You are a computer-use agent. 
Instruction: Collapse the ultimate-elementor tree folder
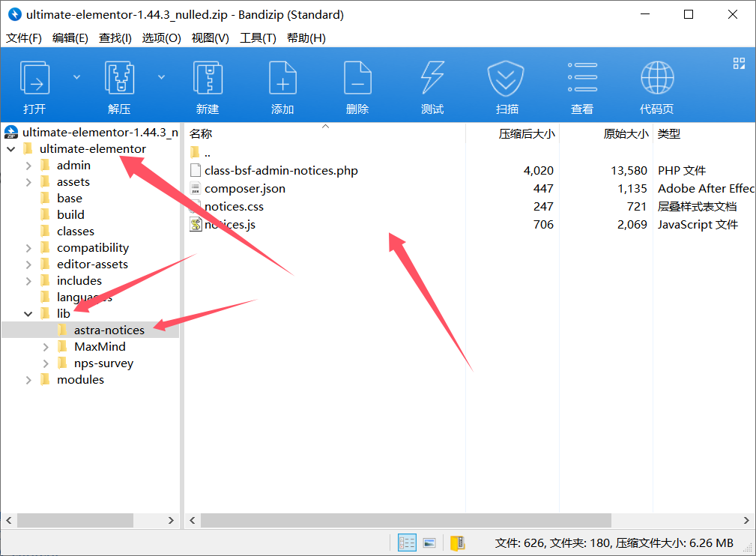11,149
